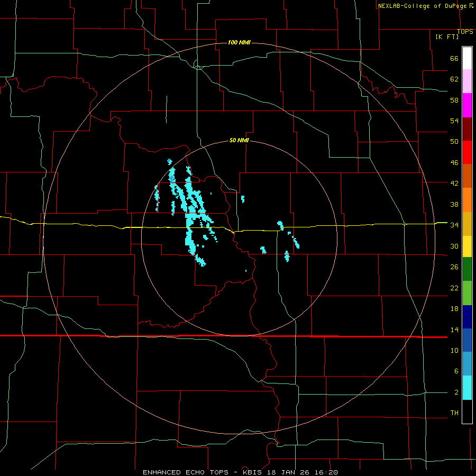This screenshot has width=476, height=476.
Task: Click the cyan 6 kft legend swatch
Action: coord(467,388)
